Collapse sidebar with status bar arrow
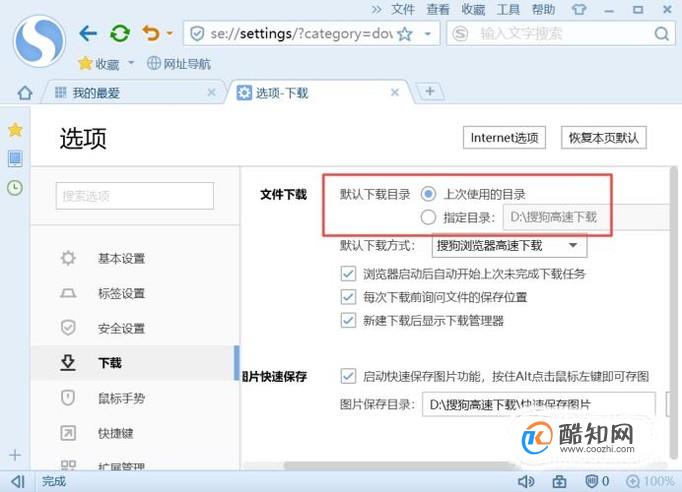This screenshot has height=492, width=682. click(18, 481)
